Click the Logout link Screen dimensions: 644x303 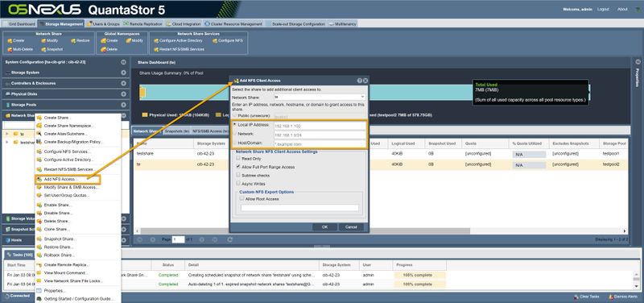point(603,9)
